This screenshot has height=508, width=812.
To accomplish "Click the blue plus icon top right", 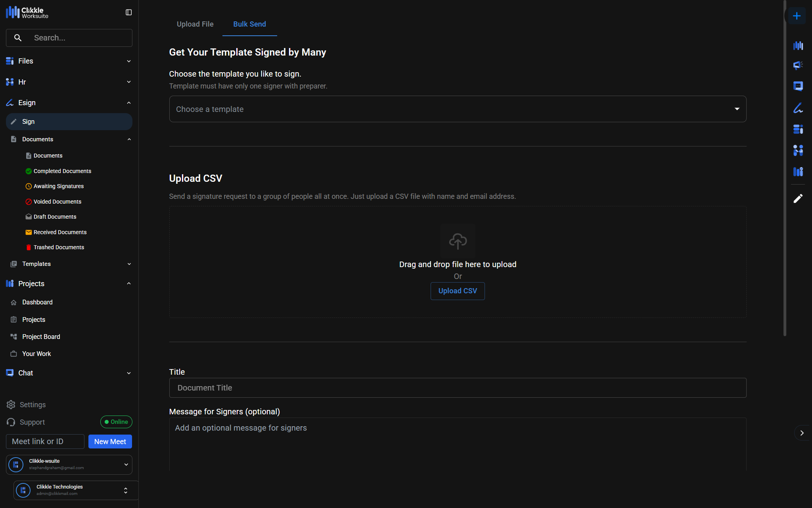I will tap(797, 16).
